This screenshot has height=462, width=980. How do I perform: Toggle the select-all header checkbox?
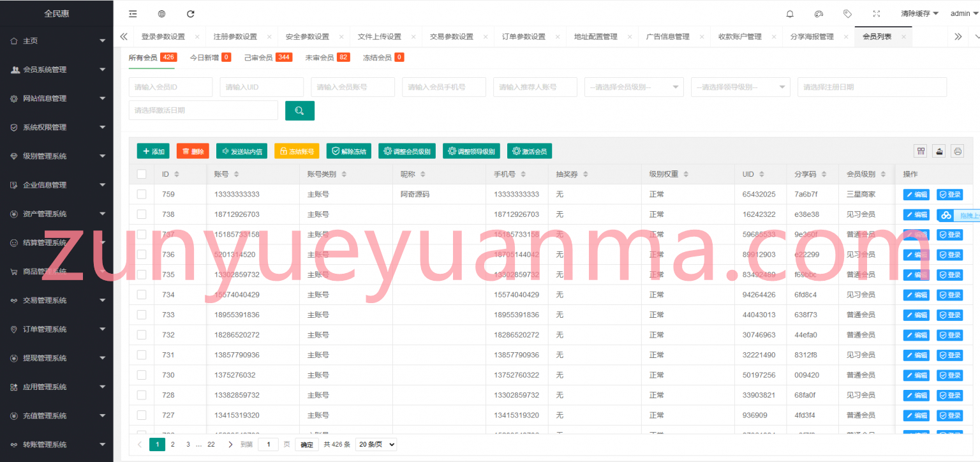pos(142,174)
